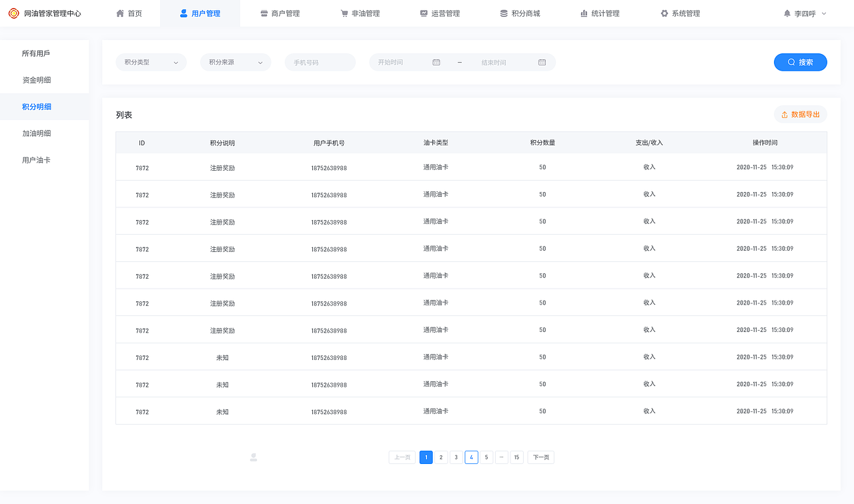Click the ID column header

pos(142,143)
